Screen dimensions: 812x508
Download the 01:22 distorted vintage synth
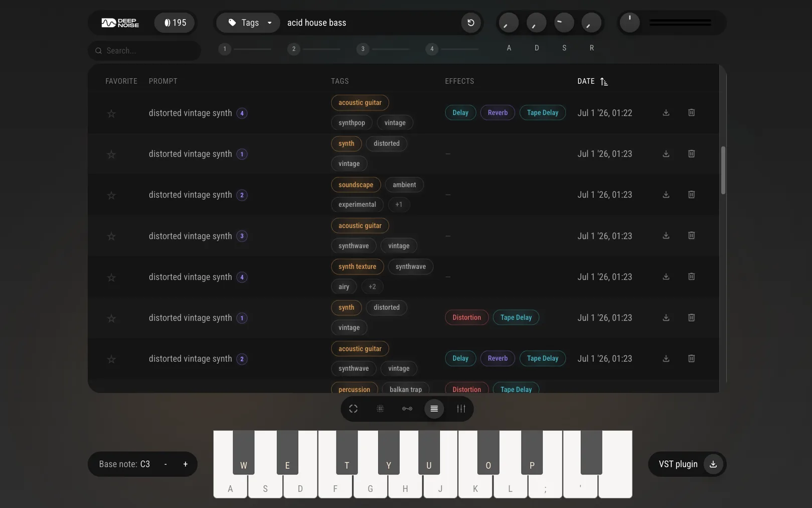click(x=666, y=112)
